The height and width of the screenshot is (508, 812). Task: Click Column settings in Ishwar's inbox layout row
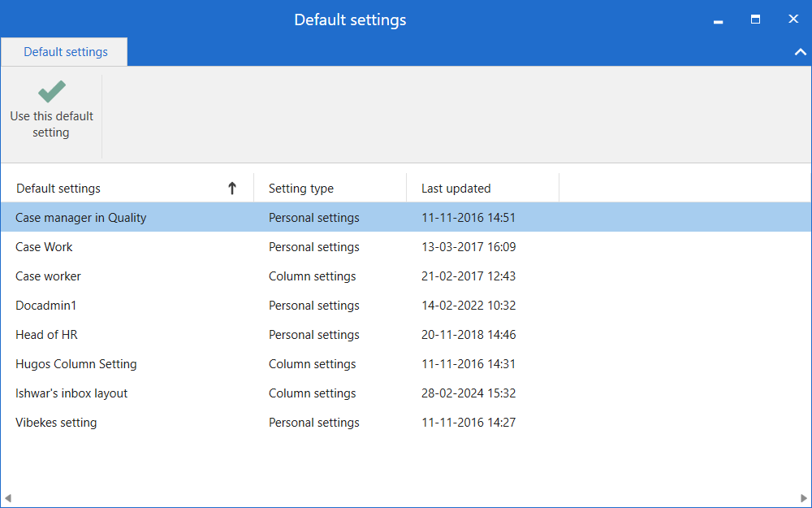[313, 393]
